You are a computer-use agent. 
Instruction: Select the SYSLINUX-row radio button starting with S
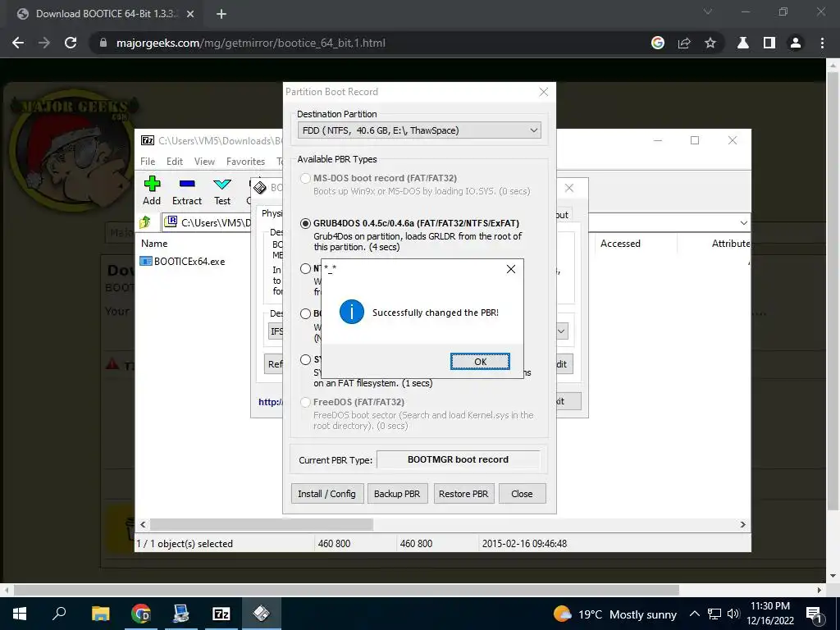[305, 359]
